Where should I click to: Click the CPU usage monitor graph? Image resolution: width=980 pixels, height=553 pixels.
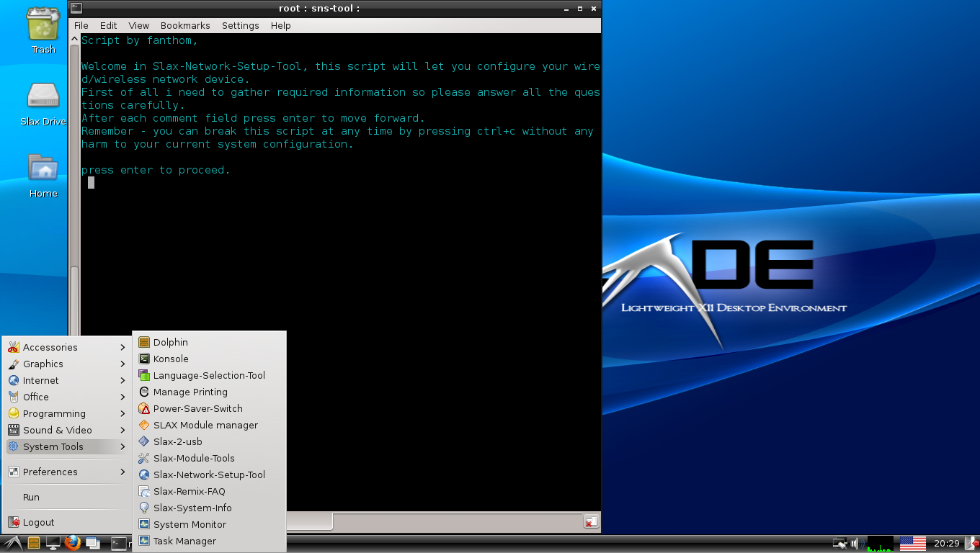pyautogui.click(x=880, y=544)
